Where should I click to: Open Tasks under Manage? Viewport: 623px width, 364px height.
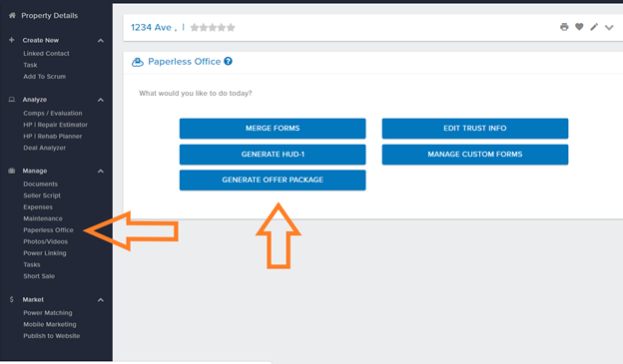point(32,264)
